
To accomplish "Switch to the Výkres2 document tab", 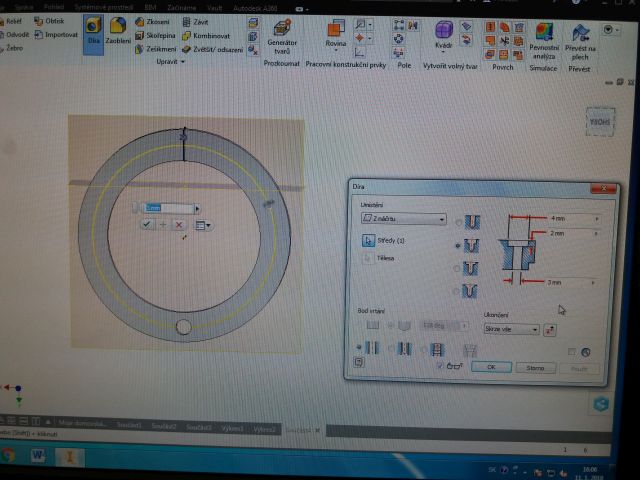I will 264,427.
